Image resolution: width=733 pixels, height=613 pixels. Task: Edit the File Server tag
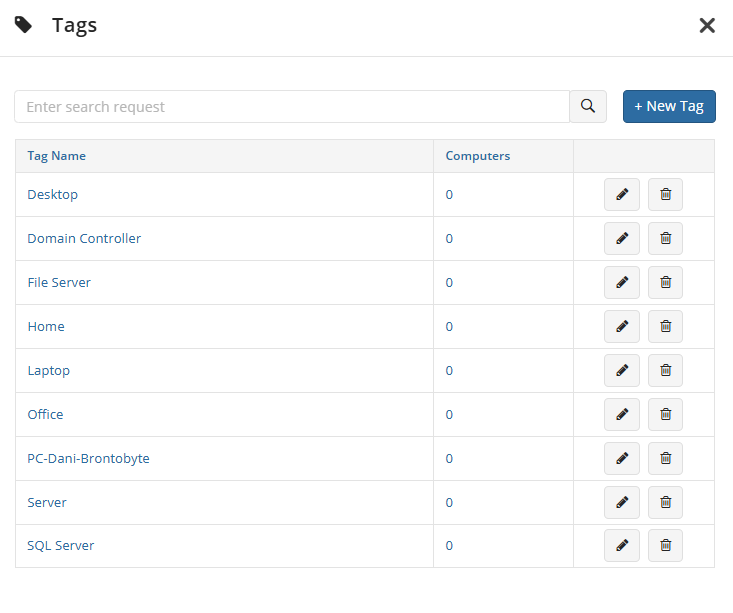point(622,282)
